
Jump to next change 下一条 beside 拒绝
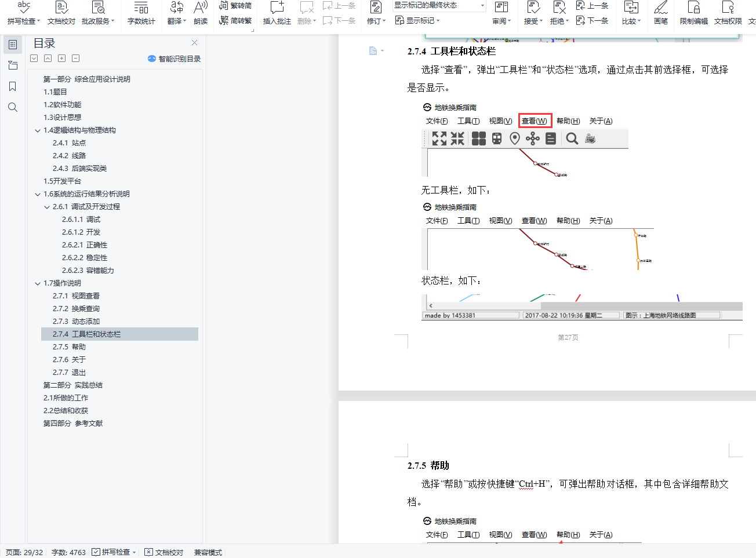(x=592, y=20)
